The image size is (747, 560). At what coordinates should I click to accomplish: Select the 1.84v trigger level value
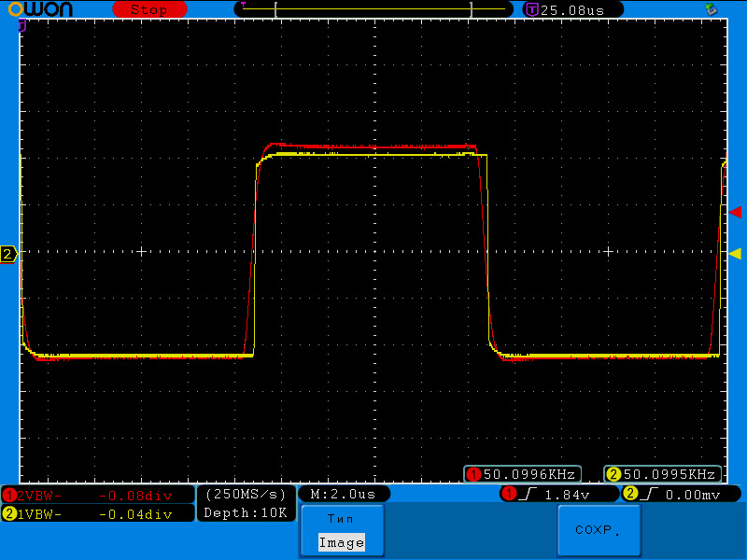tap(567, 495)
